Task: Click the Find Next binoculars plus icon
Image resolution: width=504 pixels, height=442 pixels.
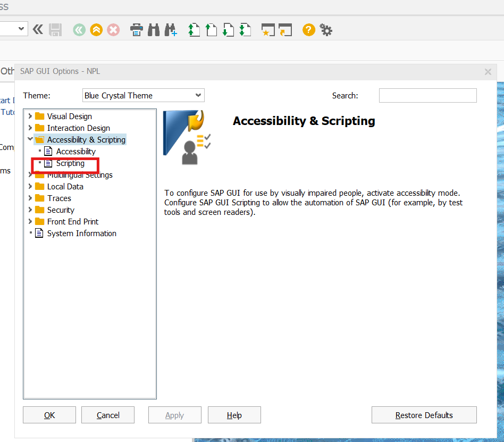Action: click(x=171, y=30)
